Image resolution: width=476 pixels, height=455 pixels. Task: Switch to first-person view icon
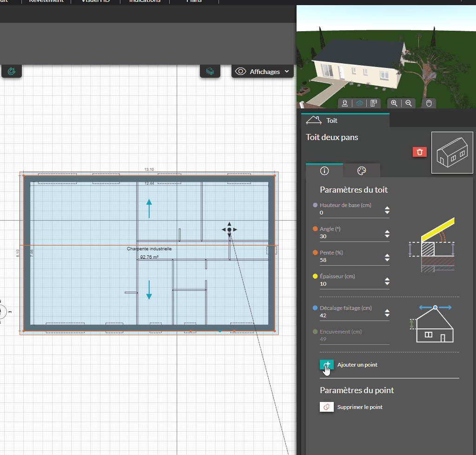pos(345,103)
